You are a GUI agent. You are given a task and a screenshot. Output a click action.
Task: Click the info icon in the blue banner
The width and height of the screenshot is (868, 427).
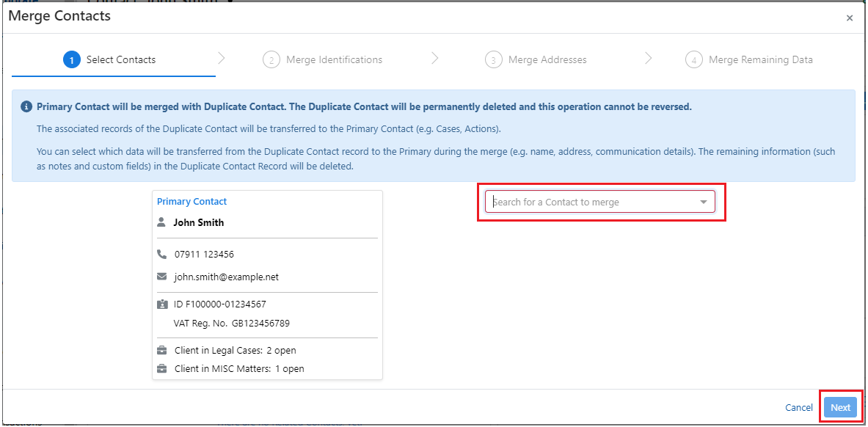26,107
